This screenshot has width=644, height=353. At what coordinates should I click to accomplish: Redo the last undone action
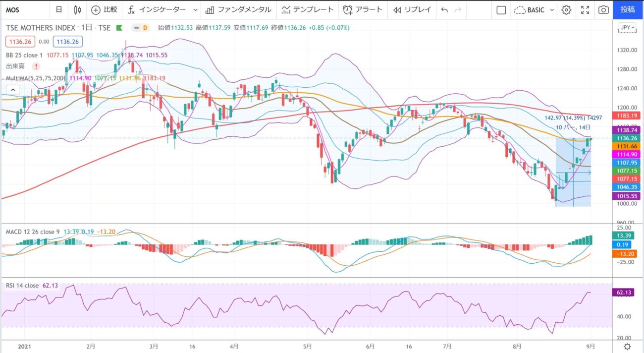coord(458,9)
